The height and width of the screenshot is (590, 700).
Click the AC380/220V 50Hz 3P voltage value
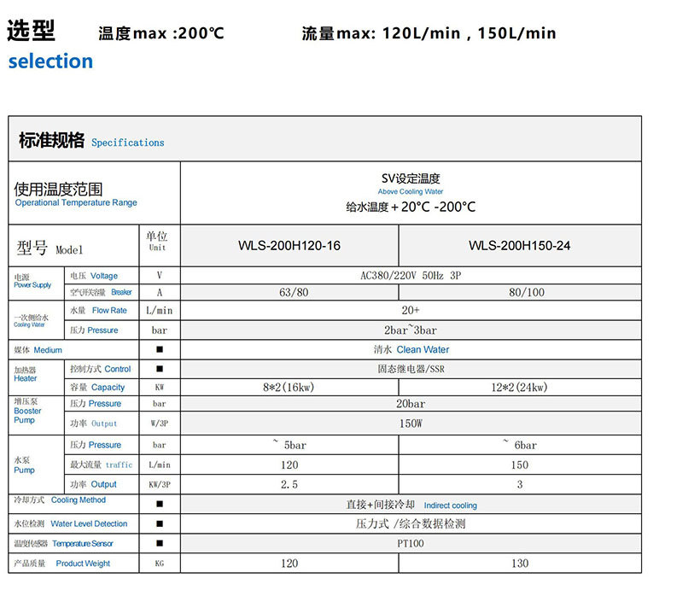point(411,276)
